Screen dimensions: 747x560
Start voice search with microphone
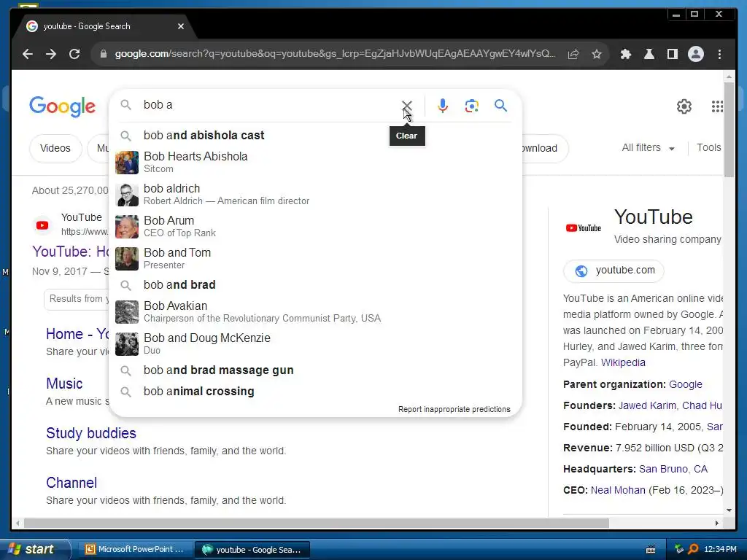tap(443, 105)
